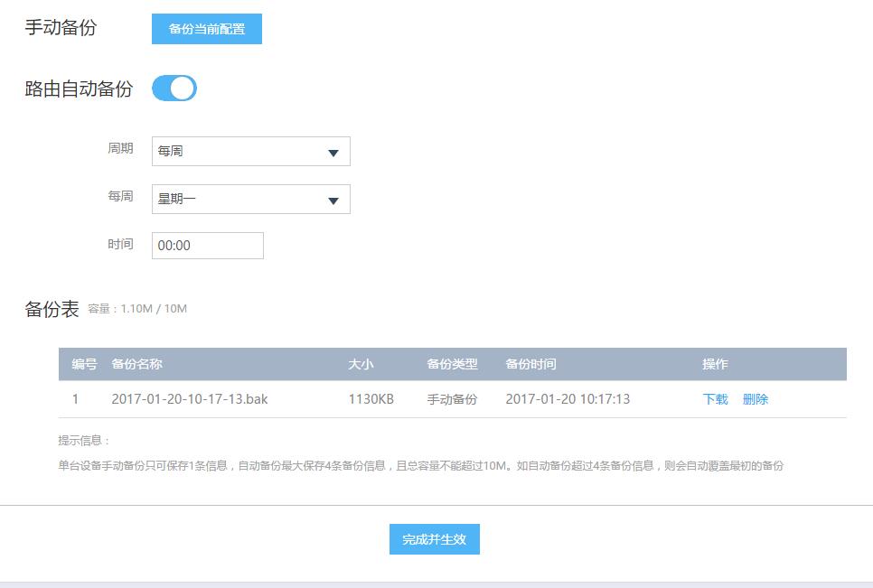Click the 操作 column header
The image size is (873, 588).
(x=715, y=365)
